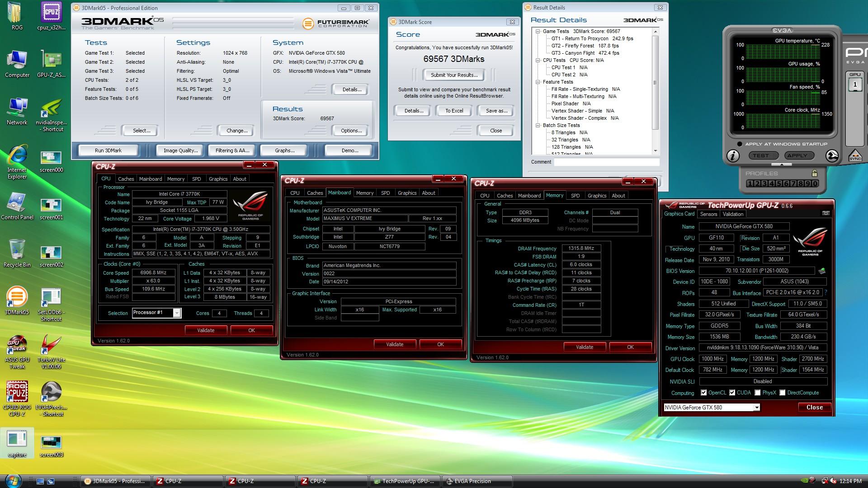The image size is (868, 488).
Task: Open EVGA Precision settings wrench icon
Action: pos(832,156)
